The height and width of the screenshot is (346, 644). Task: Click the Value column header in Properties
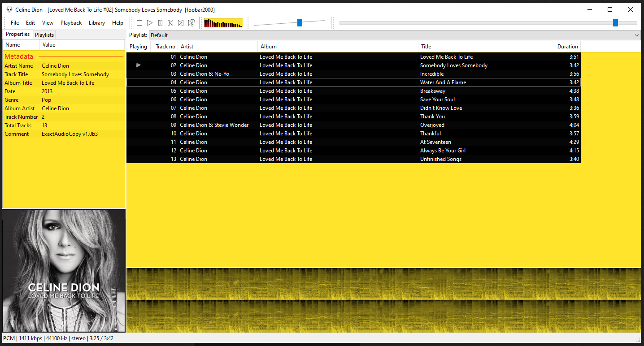click(x=83, y=45)
